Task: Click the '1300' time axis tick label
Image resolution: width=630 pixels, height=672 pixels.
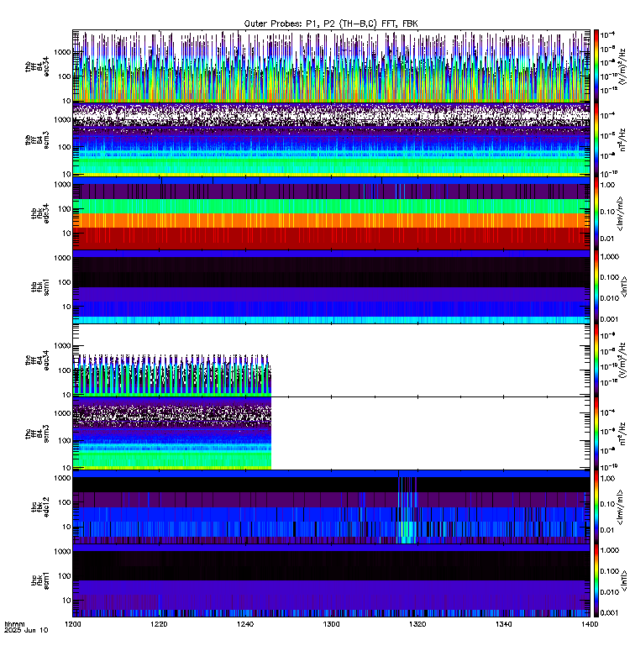Action: coord(331,624)
